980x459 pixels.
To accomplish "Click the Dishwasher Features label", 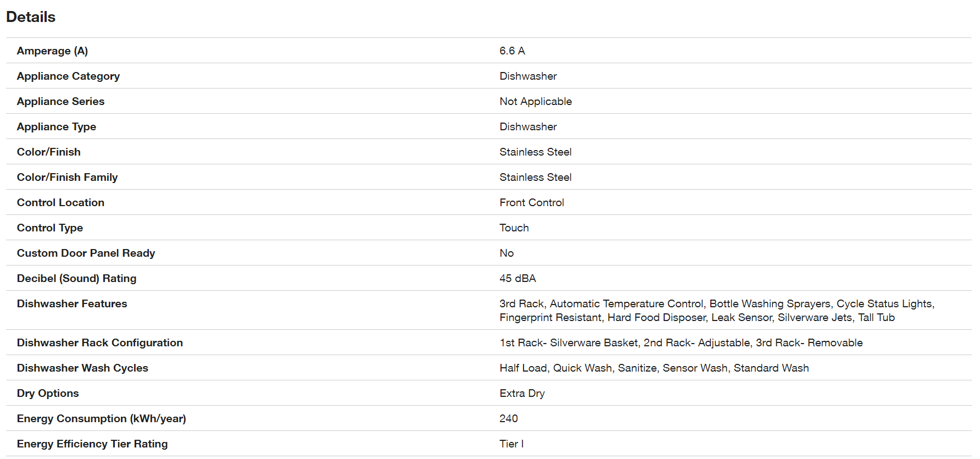I will (71, 304).
